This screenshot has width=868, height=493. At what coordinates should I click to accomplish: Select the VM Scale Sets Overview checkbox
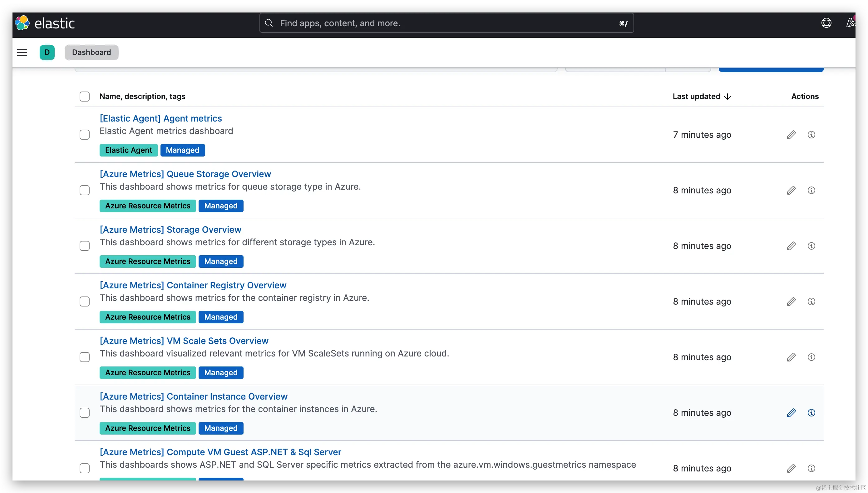[x=85, y=357]
